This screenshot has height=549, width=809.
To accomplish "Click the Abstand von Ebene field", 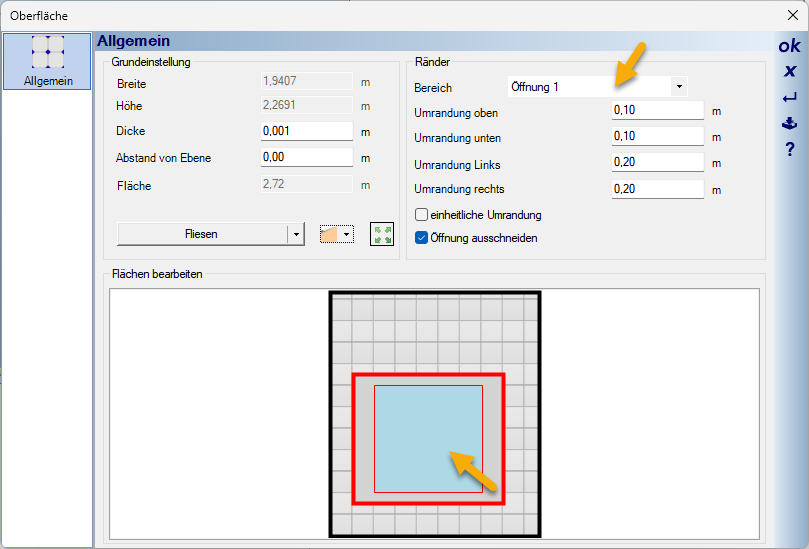I will (306, 157).
